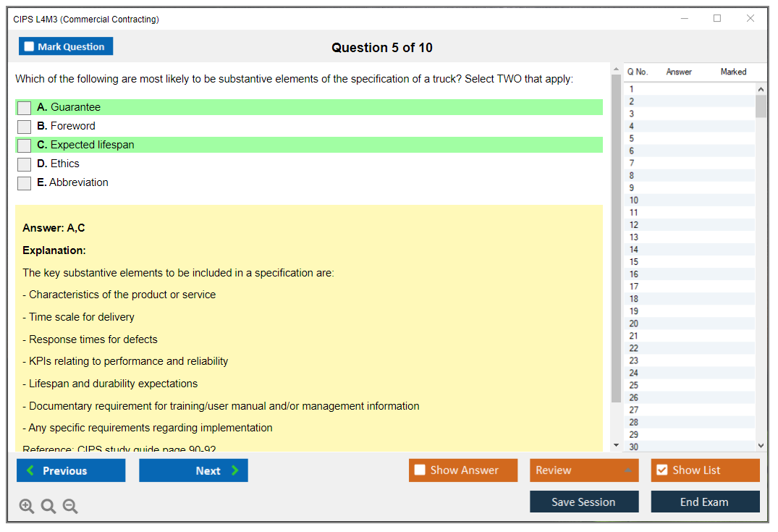Select question 10 in the list
The image size is (778, 532).
click(634, 200)
